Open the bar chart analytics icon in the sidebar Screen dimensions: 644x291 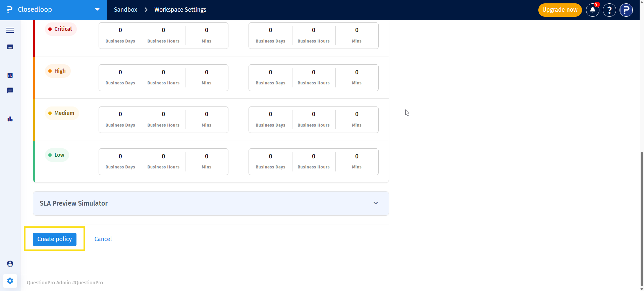pyautogui.click(x=10, y=119)
